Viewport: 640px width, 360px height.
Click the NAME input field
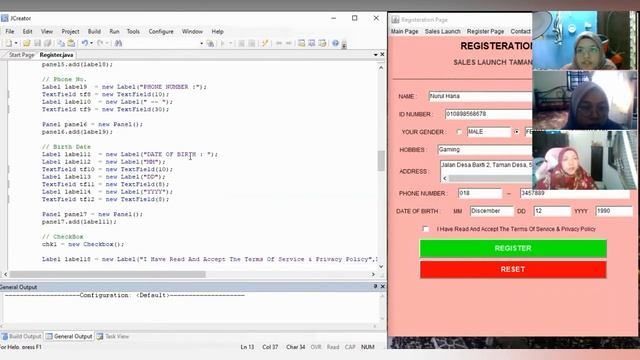coord(480,96)
